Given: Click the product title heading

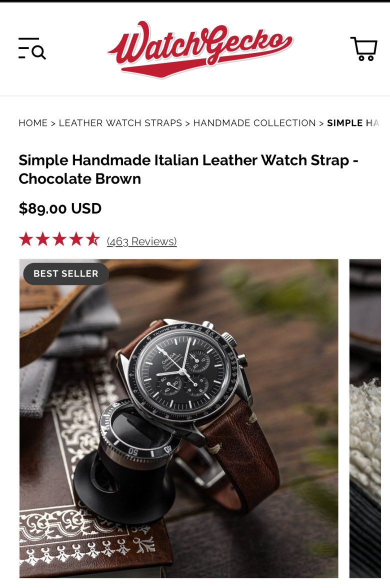Looking at the screenshot, I should pyautogui.click(x=188, y=169).
